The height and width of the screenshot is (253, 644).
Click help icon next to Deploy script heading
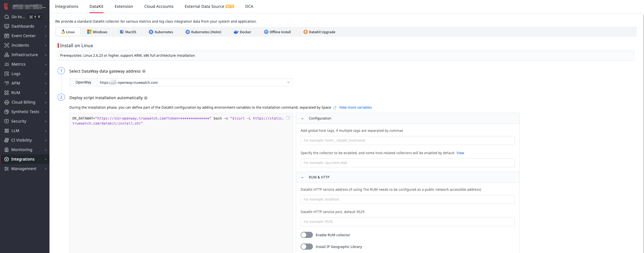146,98
